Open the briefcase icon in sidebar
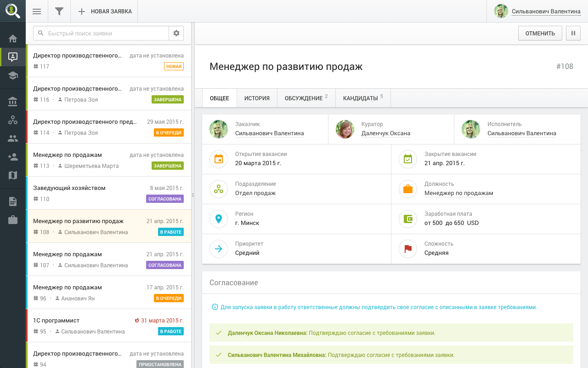Screen dimensions: 588x368 13,220
